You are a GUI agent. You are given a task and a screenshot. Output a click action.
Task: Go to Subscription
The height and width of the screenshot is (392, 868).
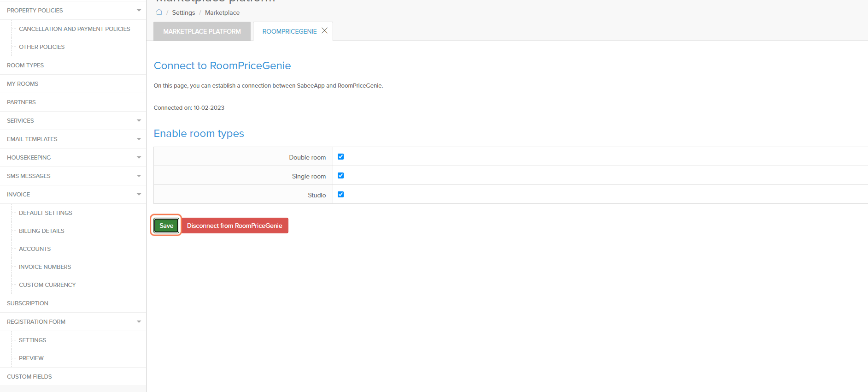click(28, 303)
